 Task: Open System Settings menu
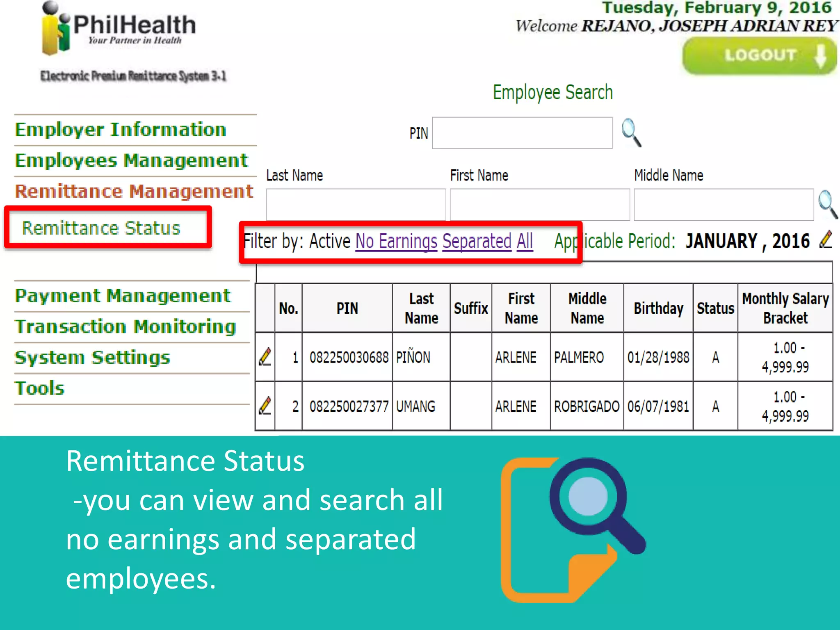pos(92,358)
